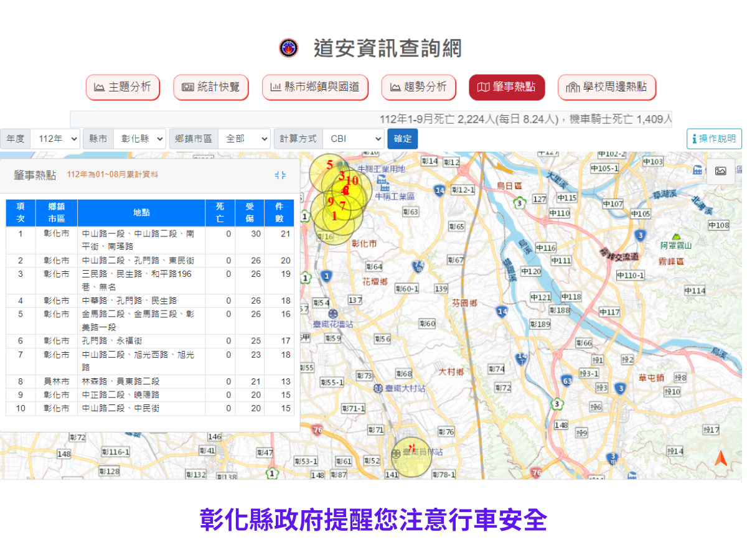The height and width of the screenshot is (560, 747).
Task: Go to the 學校周邊熱點 tab
Action: [606, 88]
